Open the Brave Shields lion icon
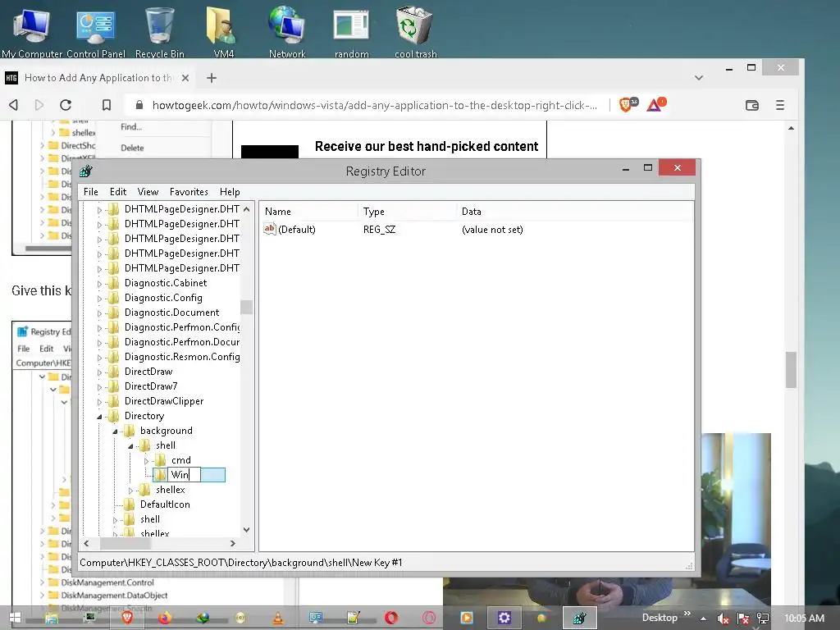The height and width of the screenshot is (630, 840). [x=628, y=104]
